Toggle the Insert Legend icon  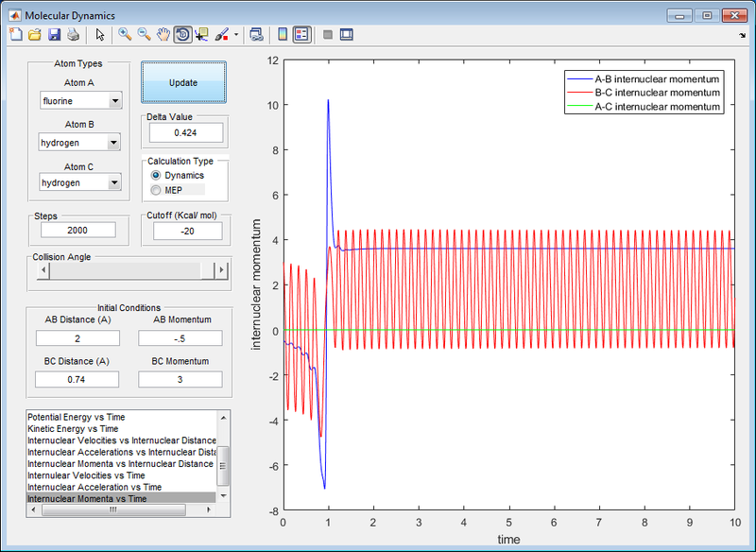301,34
